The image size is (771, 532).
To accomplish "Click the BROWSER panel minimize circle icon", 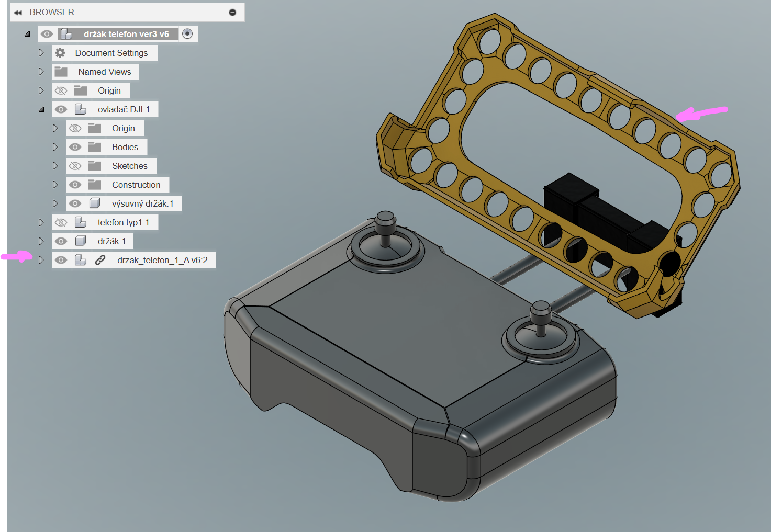I will (x=232, y=13).
